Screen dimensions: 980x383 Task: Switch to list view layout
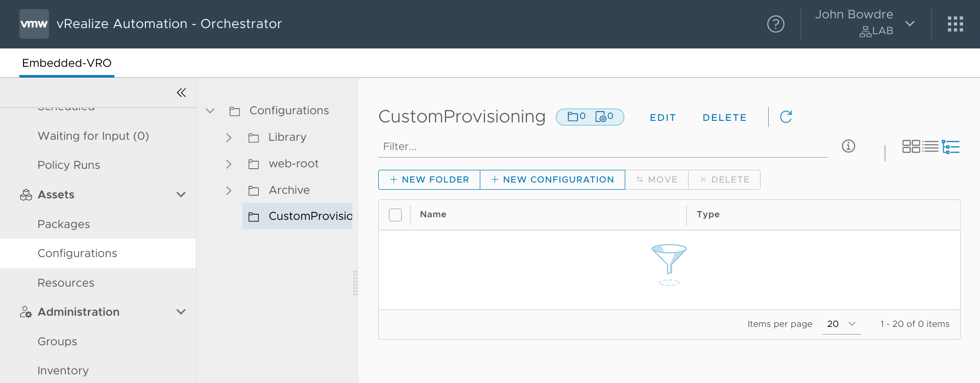coord(930,147)
